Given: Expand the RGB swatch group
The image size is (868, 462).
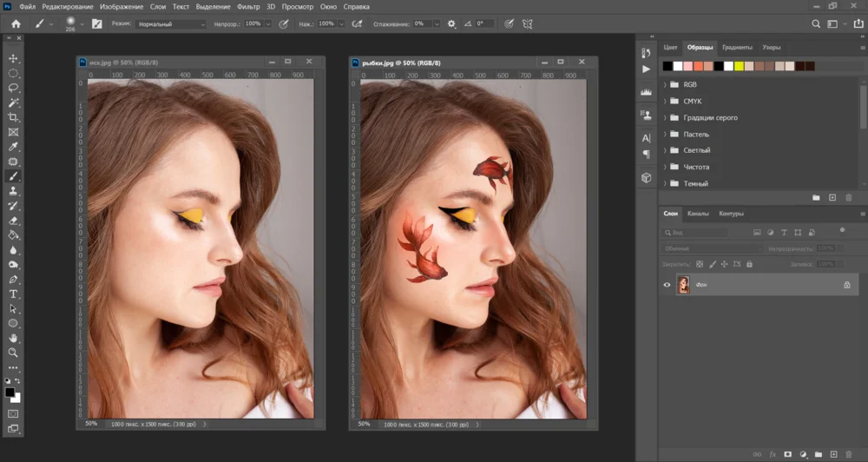Looking at the screenshot, I should [665, 85].
